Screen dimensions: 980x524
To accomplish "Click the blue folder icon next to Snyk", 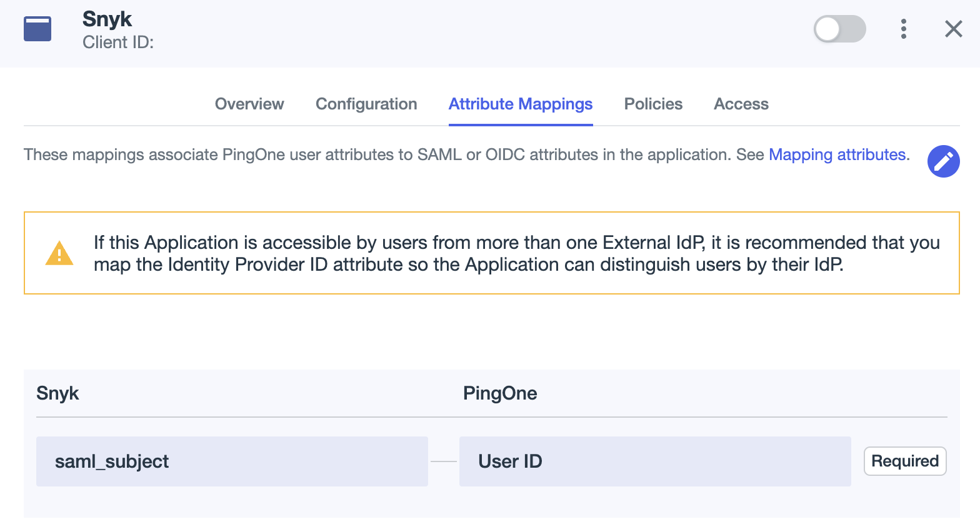I will click(x=37, y=28).
